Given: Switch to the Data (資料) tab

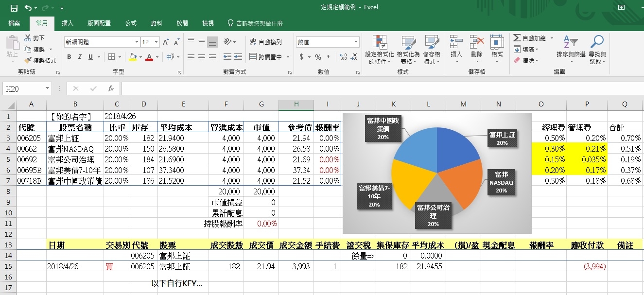Looking at the screenshot, I should [157, 23].
